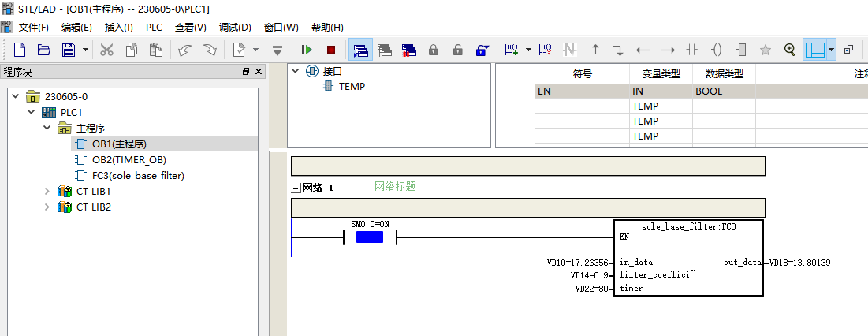The image size is (868, 336).
Task: Click the gray open padlock icon
Action: [458, 50]
